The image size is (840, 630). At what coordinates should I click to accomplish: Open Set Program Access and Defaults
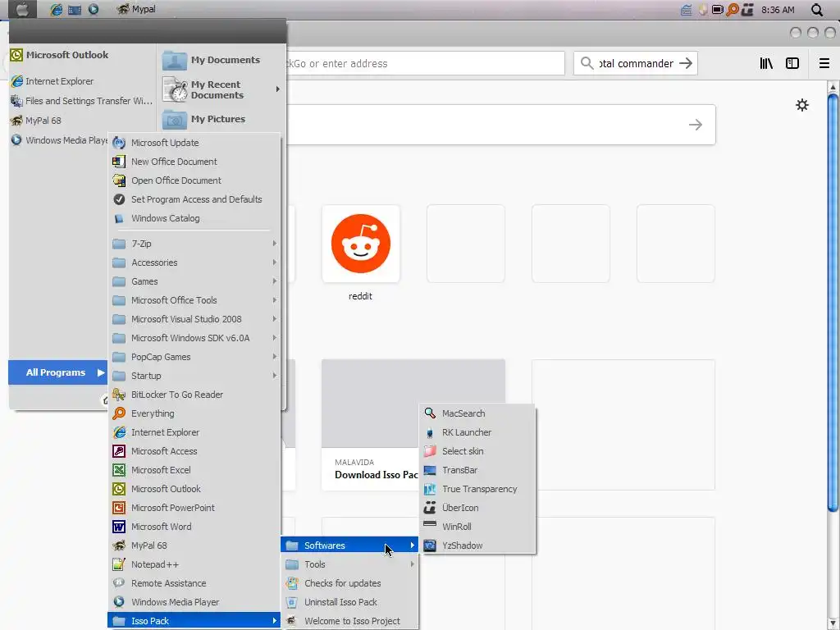point(194,199)
